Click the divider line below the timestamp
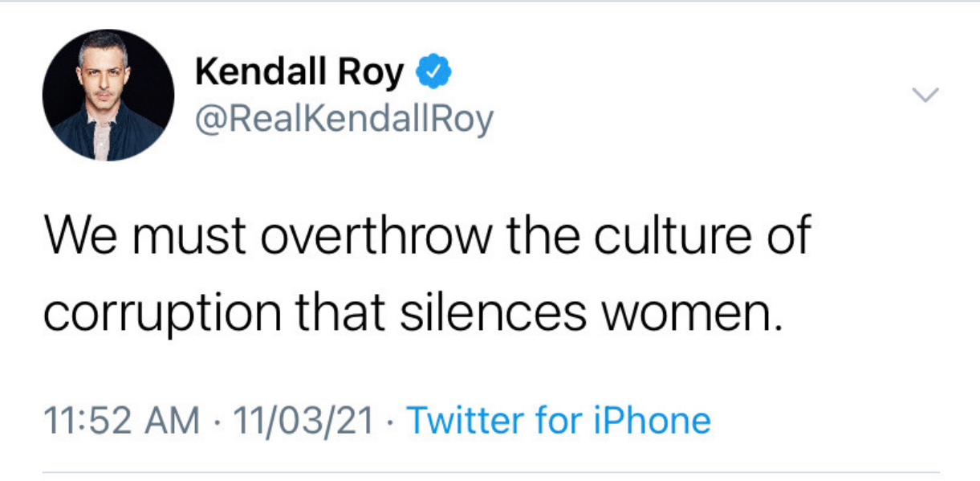This screenshot has width=980, height=481. 490,471
